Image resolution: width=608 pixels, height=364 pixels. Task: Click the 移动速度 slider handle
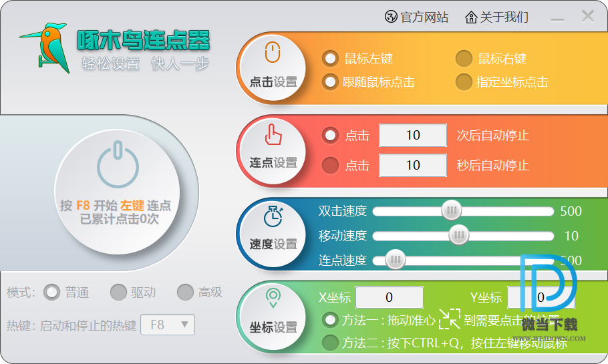458,235
